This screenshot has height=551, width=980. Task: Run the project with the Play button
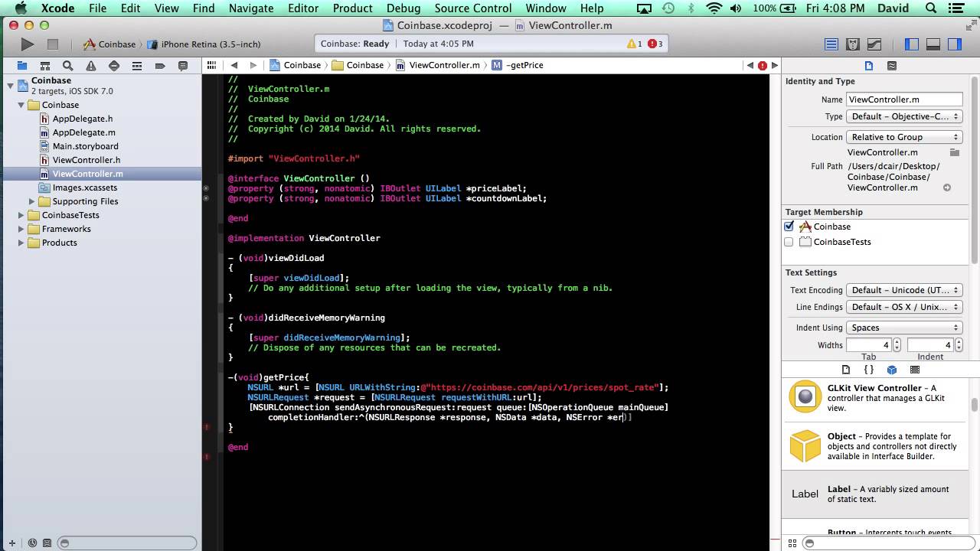pyautogui.click(x=27, y=44)
